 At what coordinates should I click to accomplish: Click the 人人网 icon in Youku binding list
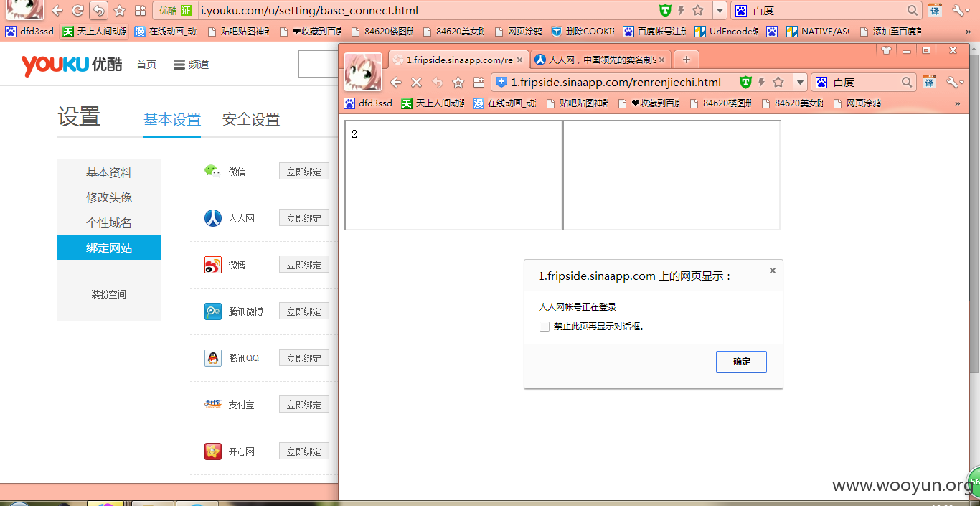(213, 218)
